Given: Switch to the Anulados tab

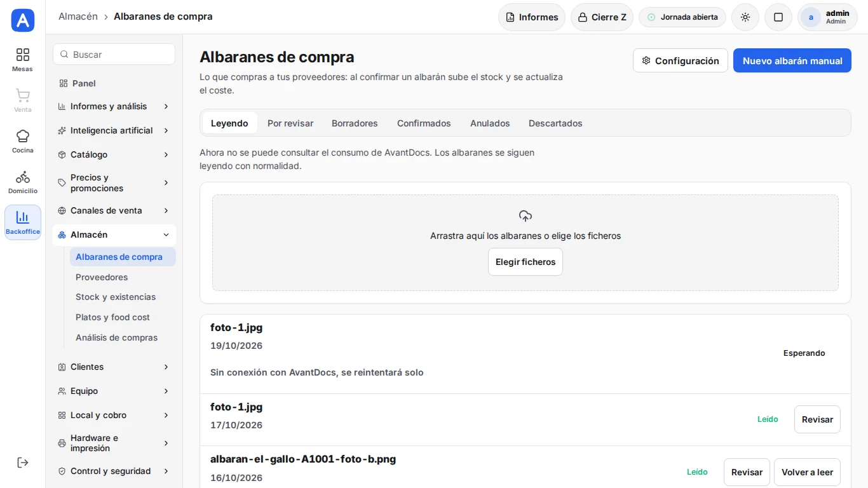Looking at the screenshot, I should 490,123.
